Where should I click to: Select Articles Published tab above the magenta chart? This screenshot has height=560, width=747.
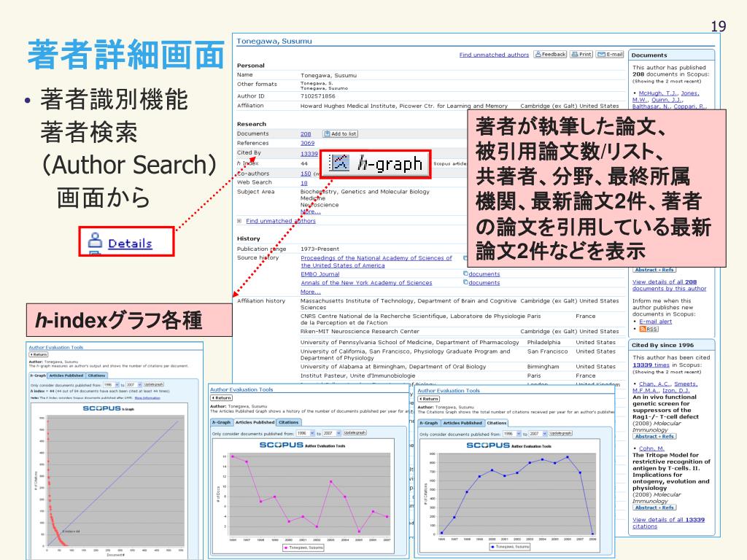point(255,422)
